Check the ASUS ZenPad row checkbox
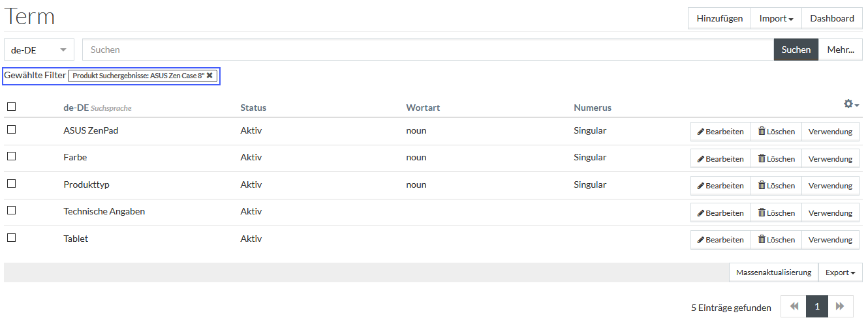The height and width of the screenshot is (322, 868). [x=11, y=130]
